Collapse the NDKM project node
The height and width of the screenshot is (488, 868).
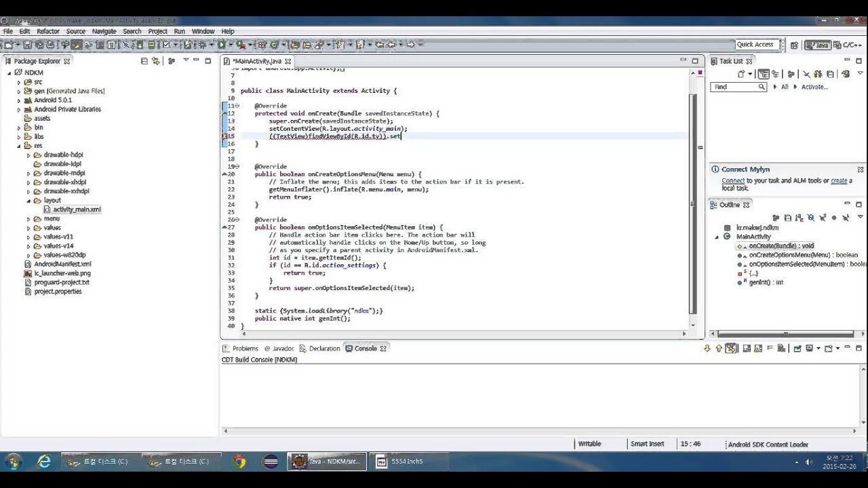pyautogui.click(x=9, y=73)
